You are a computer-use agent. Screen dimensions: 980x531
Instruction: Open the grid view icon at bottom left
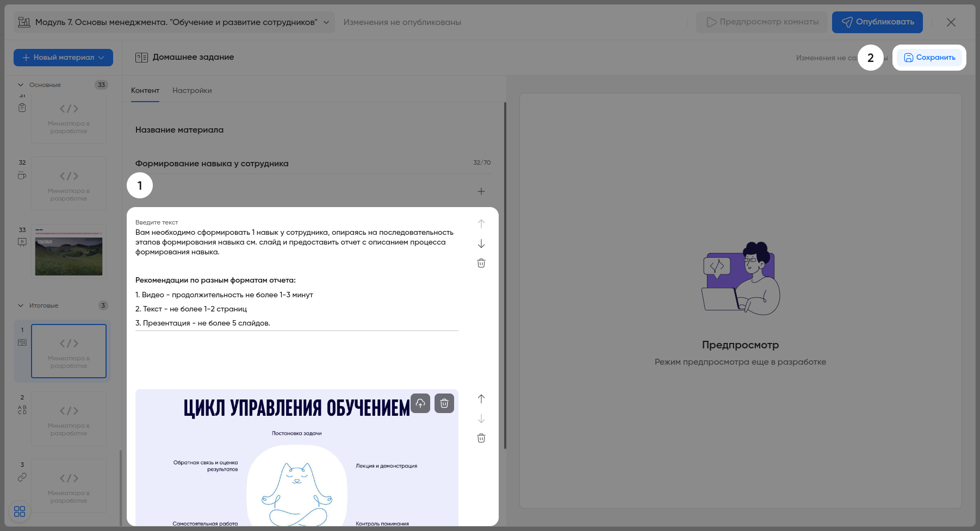20,511
